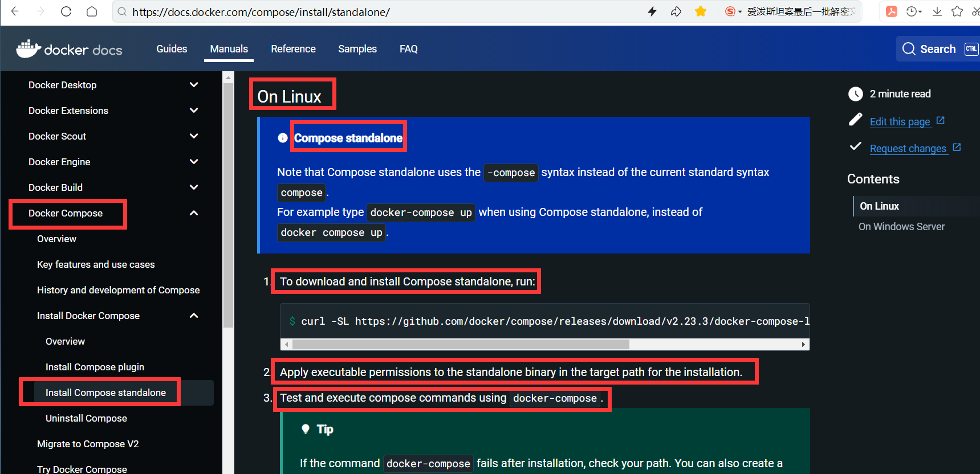Switch to the Reference tab
The image size is (980, 474).
(x=293, y=49)
